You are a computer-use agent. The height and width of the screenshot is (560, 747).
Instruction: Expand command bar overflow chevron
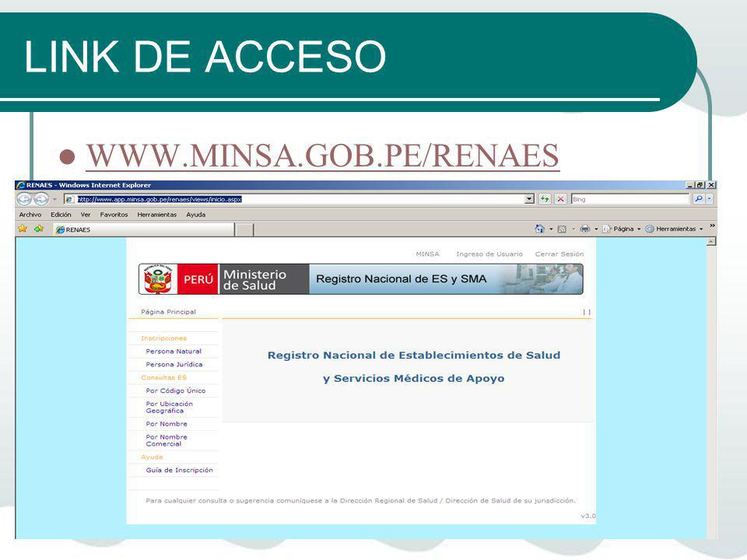click(712, 226)
